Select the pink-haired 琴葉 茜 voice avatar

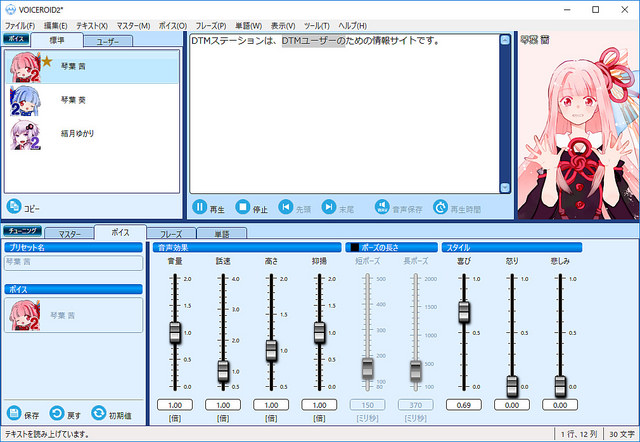25,67
